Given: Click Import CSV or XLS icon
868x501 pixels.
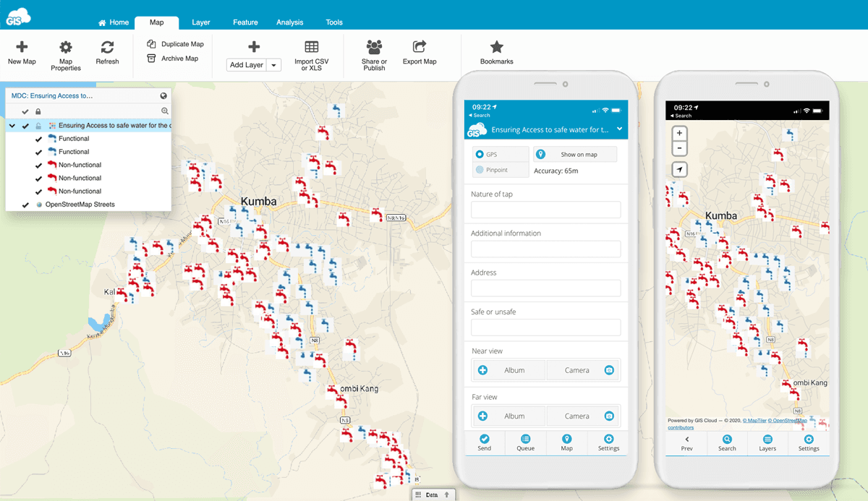Looking at the screenshot, I should [312, 47].
